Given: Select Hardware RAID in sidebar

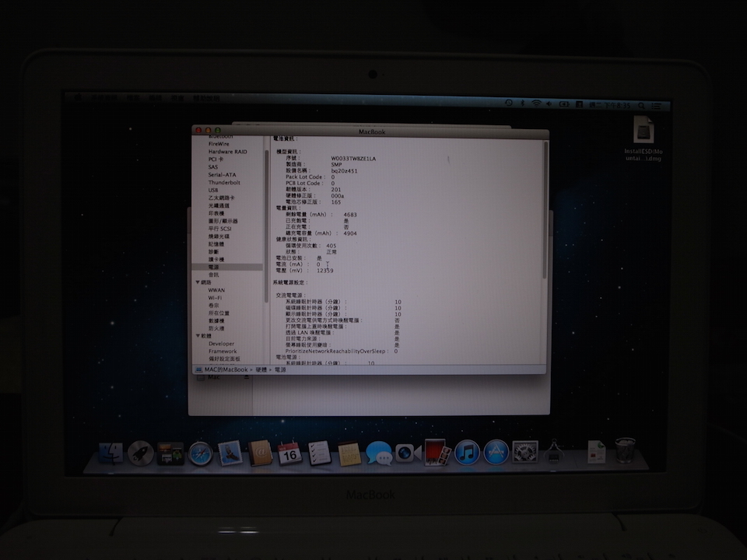Looking at the screenshot, I should pos(227,152).
